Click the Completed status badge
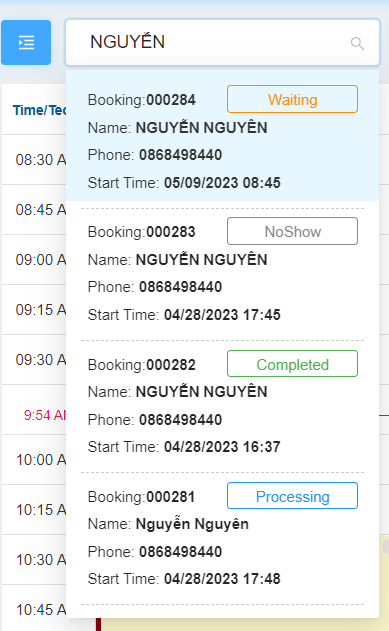Image resolution: width=389 pixels, height=631 pixels. tap(292, 364)
